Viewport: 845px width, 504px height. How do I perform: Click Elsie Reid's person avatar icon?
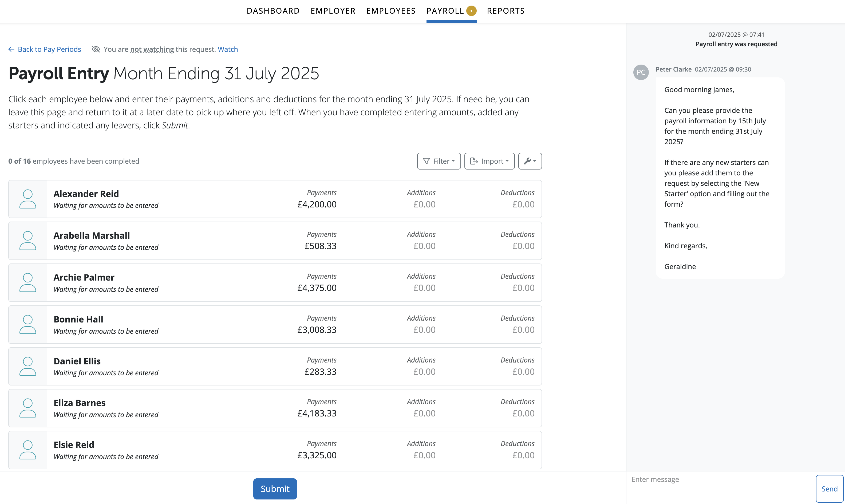point(27,450)
